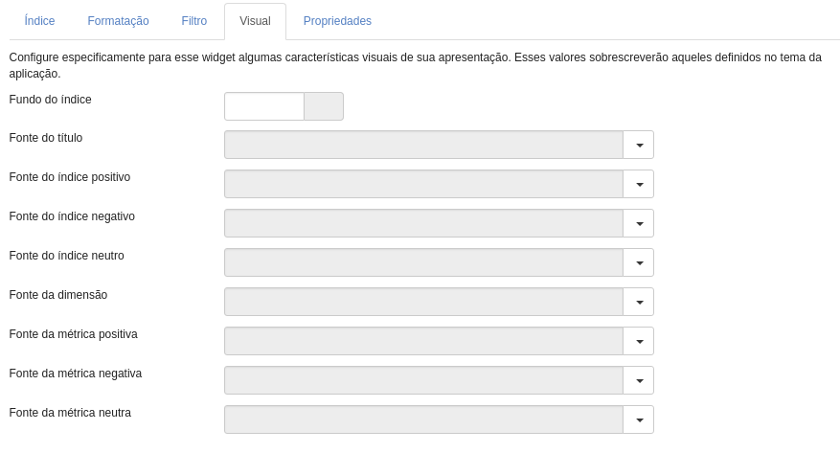
Task: Open the Formatação tab
Action: (118, 21)
